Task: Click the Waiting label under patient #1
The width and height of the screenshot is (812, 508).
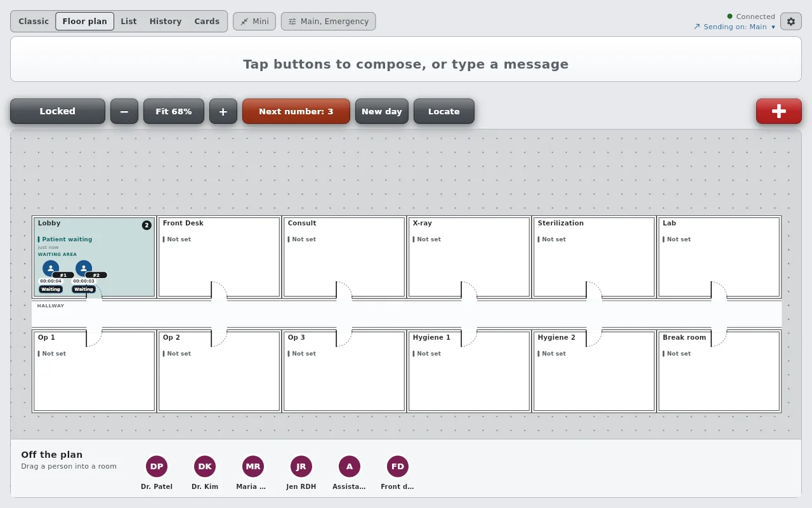Action: [x=51, y=290]
